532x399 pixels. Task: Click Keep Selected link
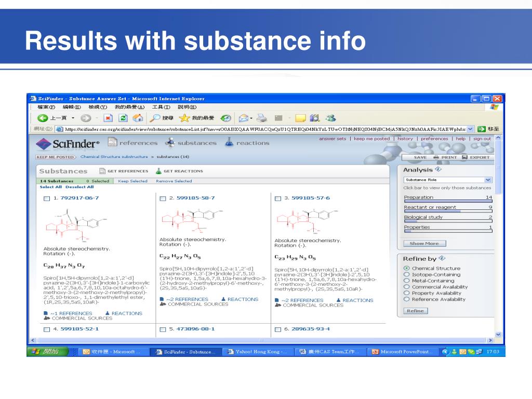pyautogui.click(x=132, y=181)
